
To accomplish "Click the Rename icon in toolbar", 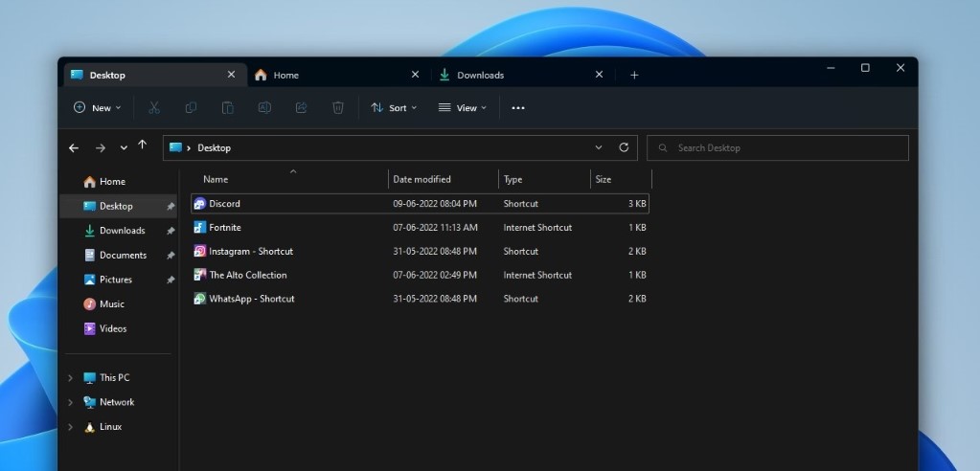I will coord(264,108).
